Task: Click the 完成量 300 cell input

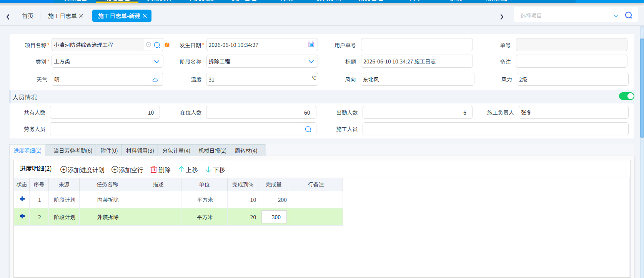Action: (274, 217)
